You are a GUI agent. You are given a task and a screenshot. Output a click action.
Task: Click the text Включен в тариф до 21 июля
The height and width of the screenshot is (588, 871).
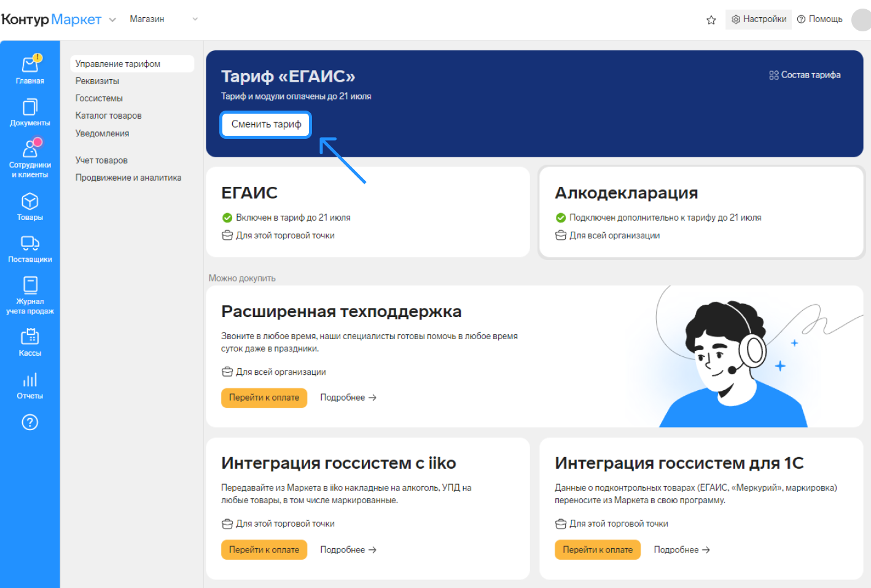tap(293, 218)
